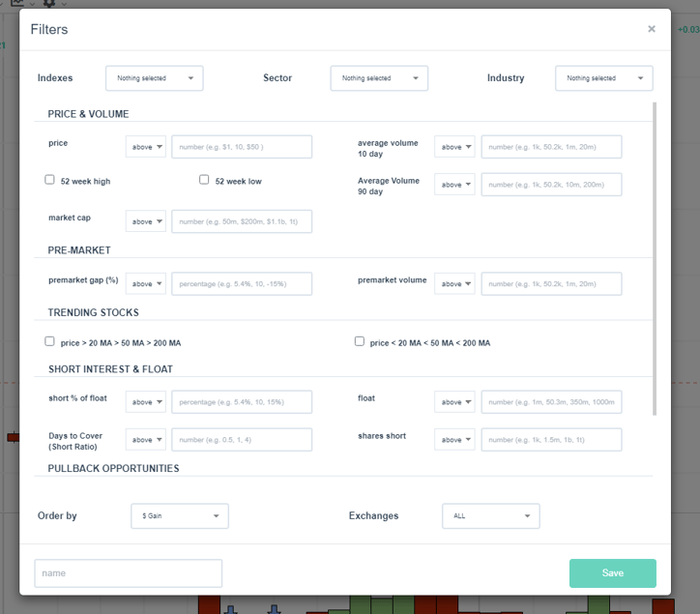
Task: Enable the 52 week high checkbox
Action: (x=50, y=180)
